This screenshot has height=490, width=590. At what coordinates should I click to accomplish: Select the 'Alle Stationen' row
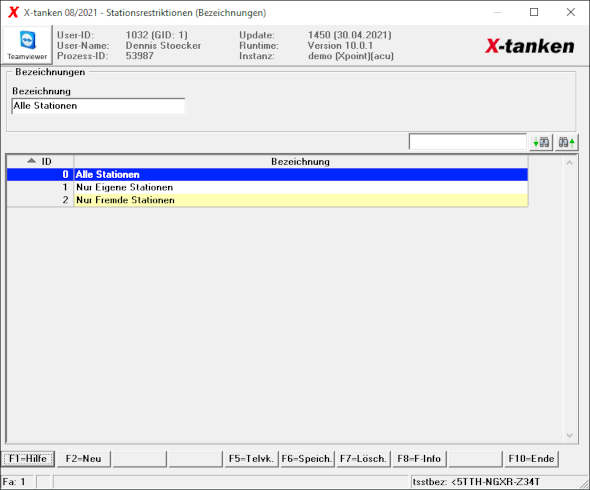point(267,175)
